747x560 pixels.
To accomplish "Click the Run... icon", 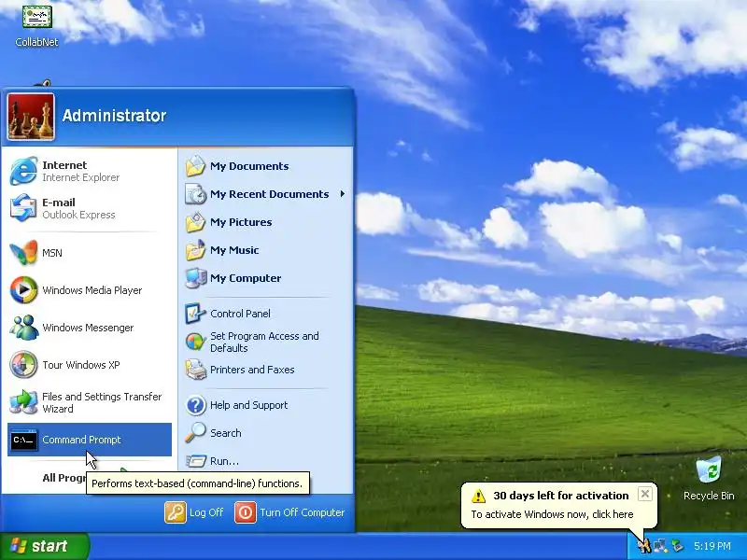I will [x=195, y=461].
